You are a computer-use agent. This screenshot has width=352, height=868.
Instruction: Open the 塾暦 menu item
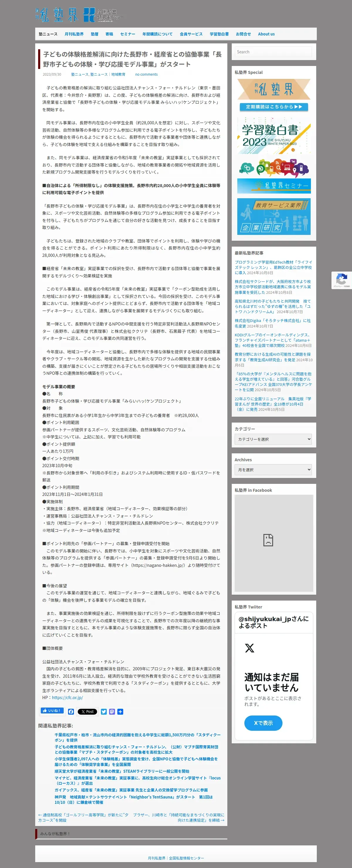click(x=94, y=34)
